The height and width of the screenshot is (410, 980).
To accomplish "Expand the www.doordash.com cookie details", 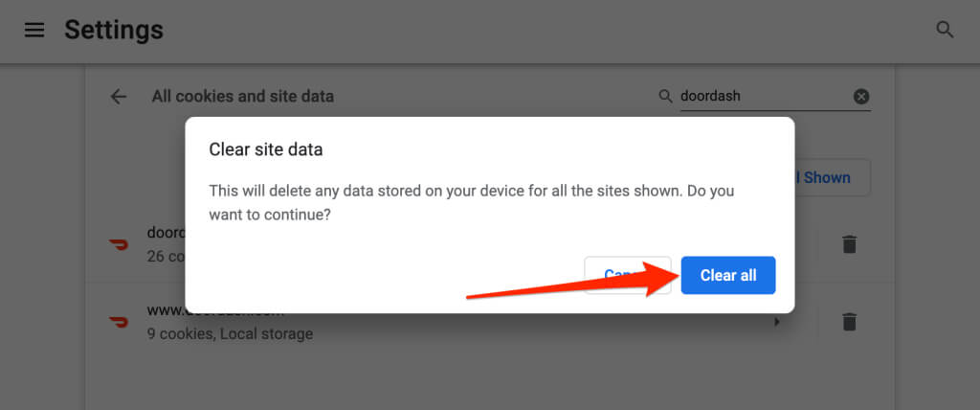I will (x=776, y=323).
